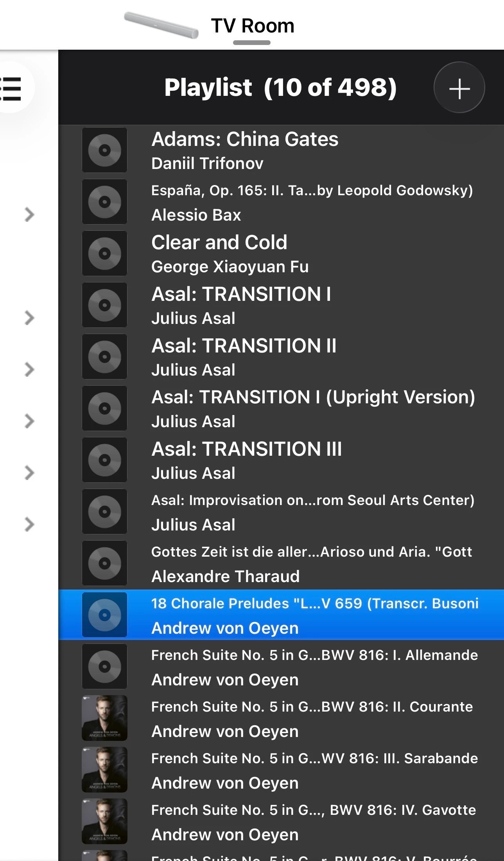
Task: Click the Playlist (10 of 498) header
Action: tap(280, 87)
